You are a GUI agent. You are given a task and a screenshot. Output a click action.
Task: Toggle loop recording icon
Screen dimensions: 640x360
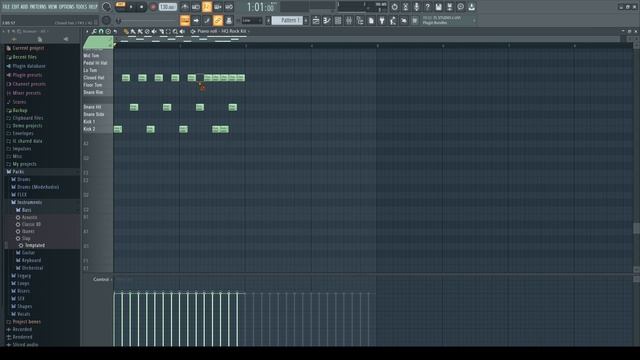coord(229,7)
